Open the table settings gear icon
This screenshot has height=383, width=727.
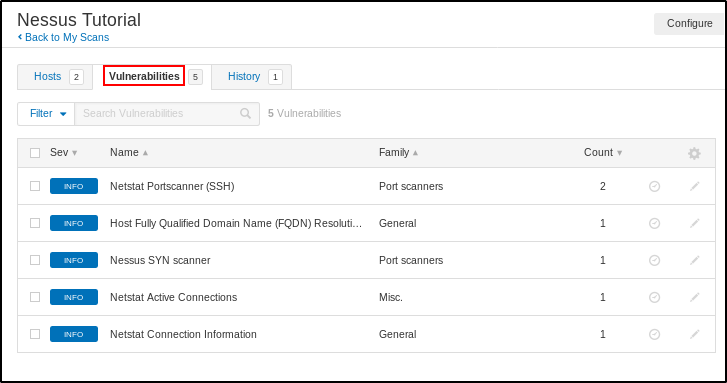point(694,153)
